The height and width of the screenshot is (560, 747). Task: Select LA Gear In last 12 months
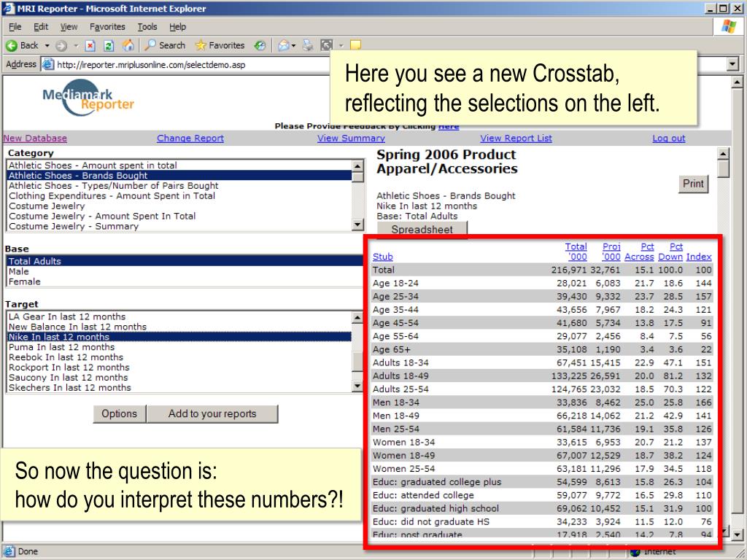(x=179, y=316)
